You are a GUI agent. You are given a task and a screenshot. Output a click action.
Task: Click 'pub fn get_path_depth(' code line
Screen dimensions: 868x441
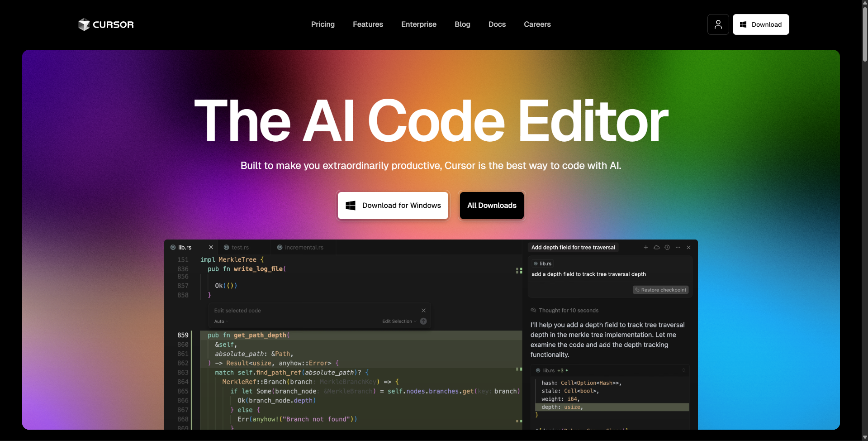(248, 335)
